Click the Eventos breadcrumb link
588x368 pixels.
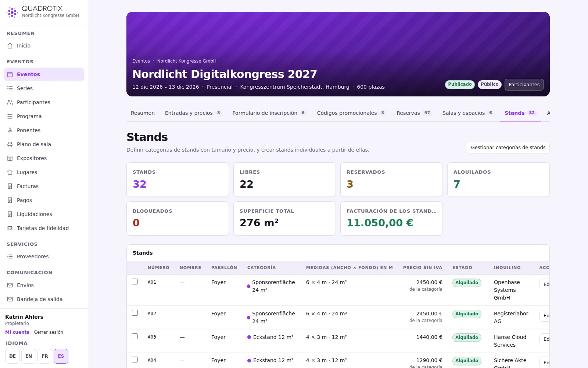pyautogui.click(x=141, y=61)
